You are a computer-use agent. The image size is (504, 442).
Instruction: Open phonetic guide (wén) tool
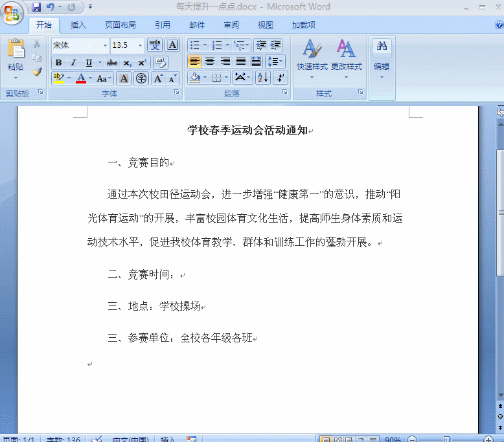(x=155, y=45)
